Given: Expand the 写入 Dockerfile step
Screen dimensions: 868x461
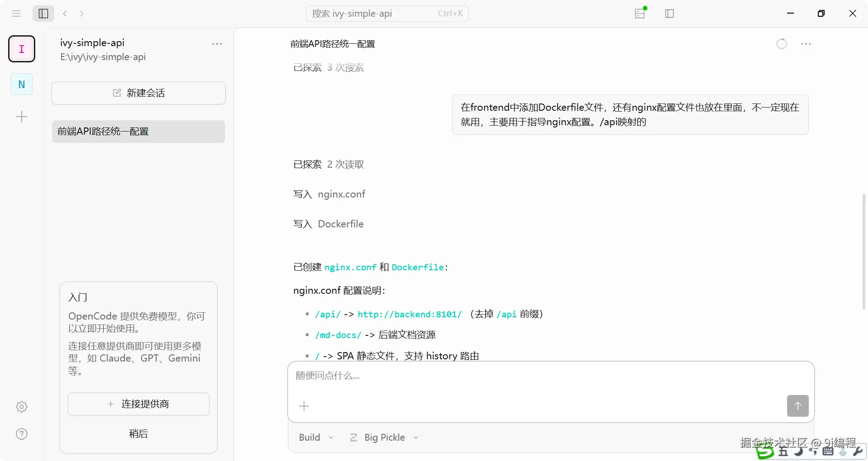Looking at the screenshot, I should [328, 224].
